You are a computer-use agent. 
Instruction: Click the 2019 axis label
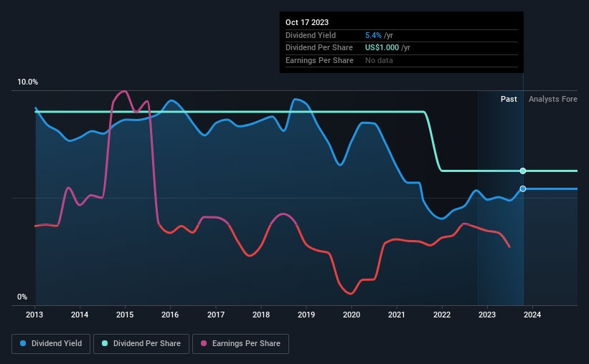306,315
